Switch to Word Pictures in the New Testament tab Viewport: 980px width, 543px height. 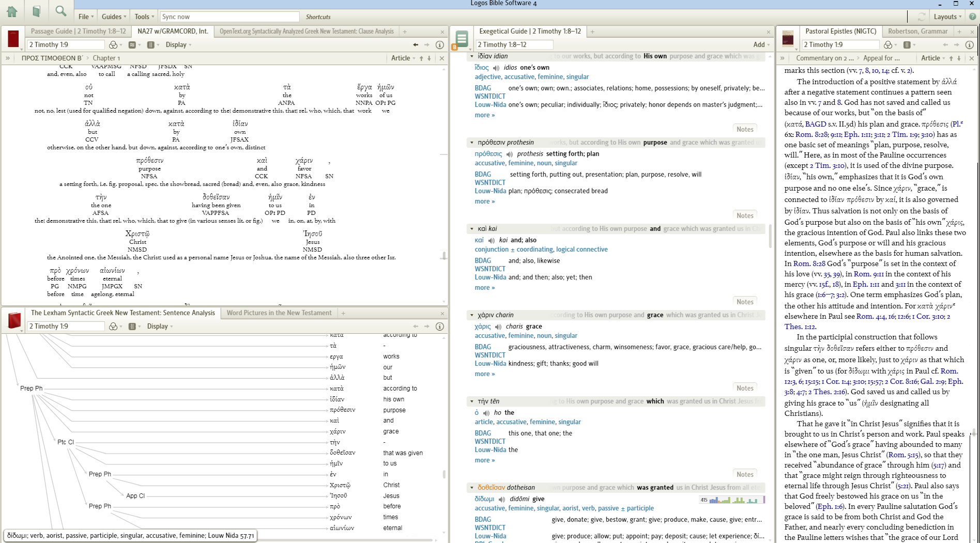point(279,313)
